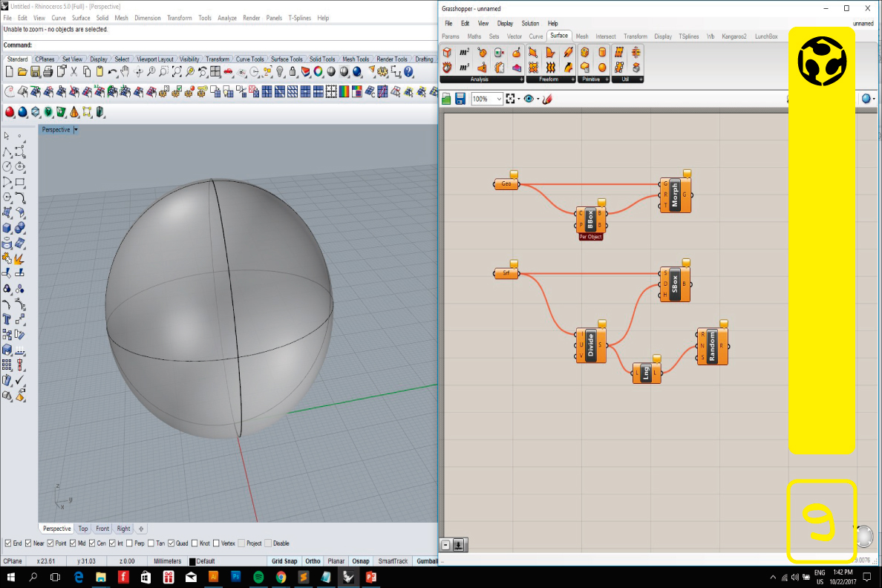Image resolution: width=882 pixels, height=588 pixels.
Task: Click the Grasshopper save file icon
Action: click(x=460, y=99)
